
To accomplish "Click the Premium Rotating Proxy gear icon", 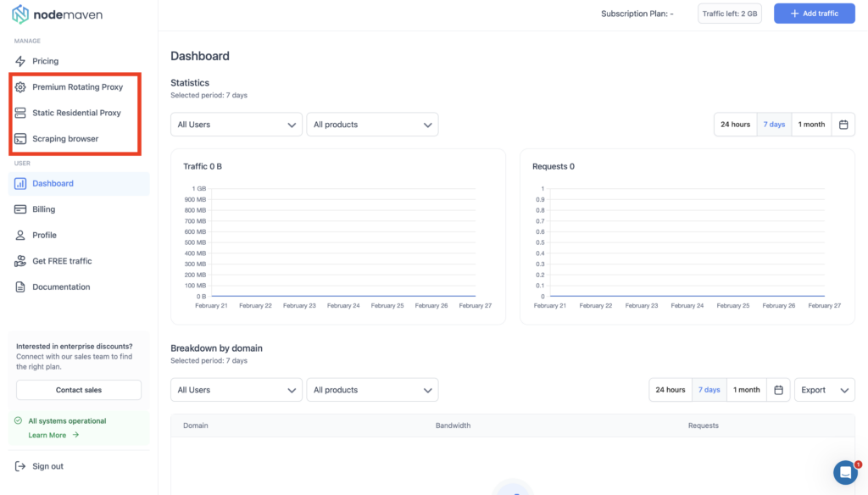I will click(20, 87).
